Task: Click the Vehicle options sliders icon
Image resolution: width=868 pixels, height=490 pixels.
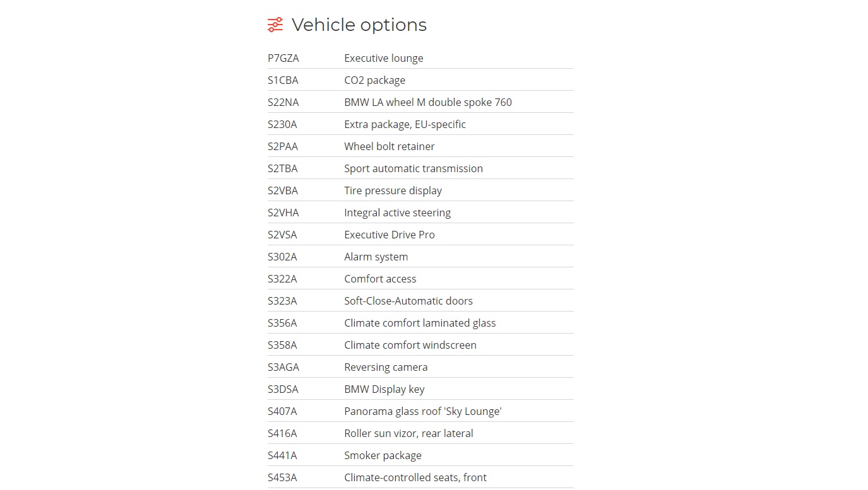Action: point(275,25)
